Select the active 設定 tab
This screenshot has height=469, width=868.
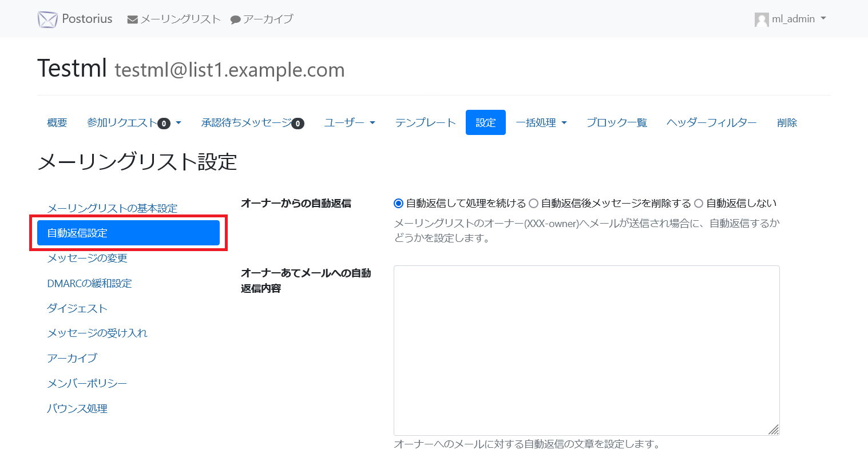tap(486, 122)
